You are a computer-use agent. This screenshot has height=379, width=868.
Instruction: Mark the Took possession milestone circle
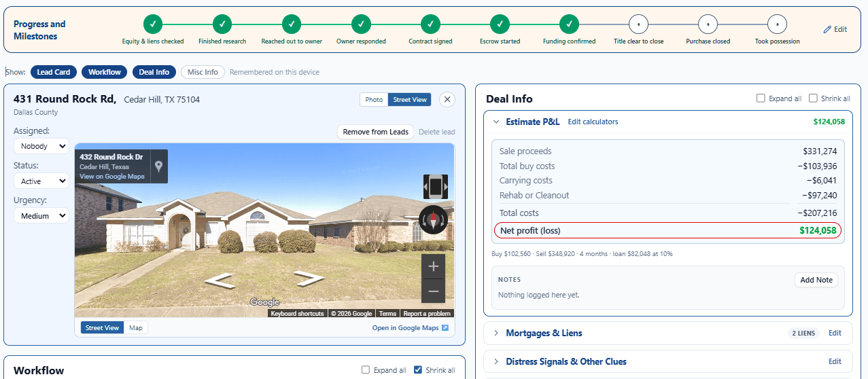coord(777,24)
